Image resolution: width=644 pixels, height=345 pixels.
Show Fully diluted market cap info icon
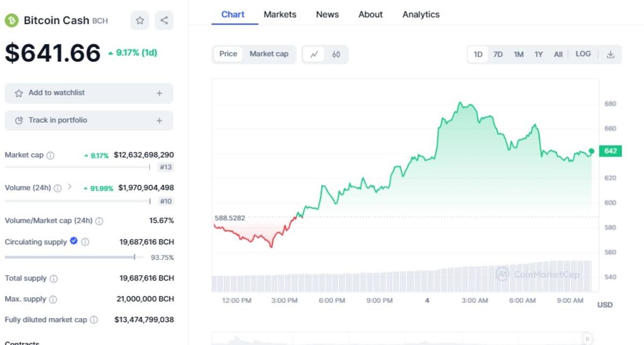(94, 320)
